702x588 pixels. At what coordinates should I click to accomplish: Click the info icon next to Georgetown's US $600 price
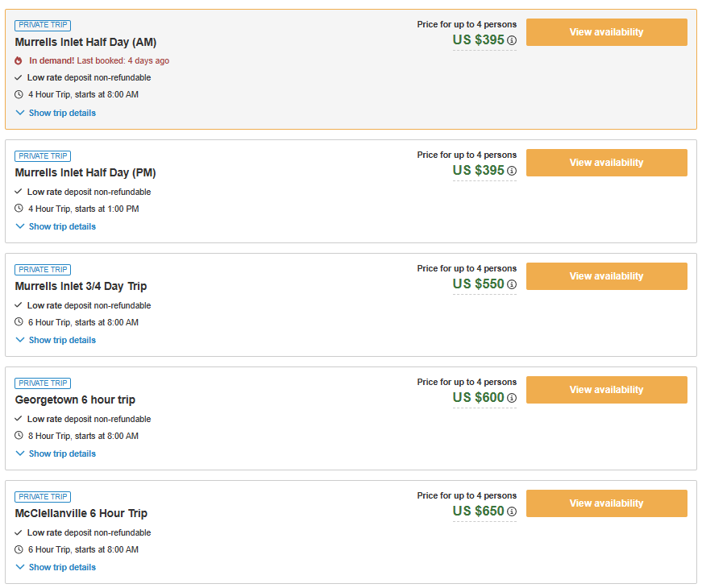(512, 398)
